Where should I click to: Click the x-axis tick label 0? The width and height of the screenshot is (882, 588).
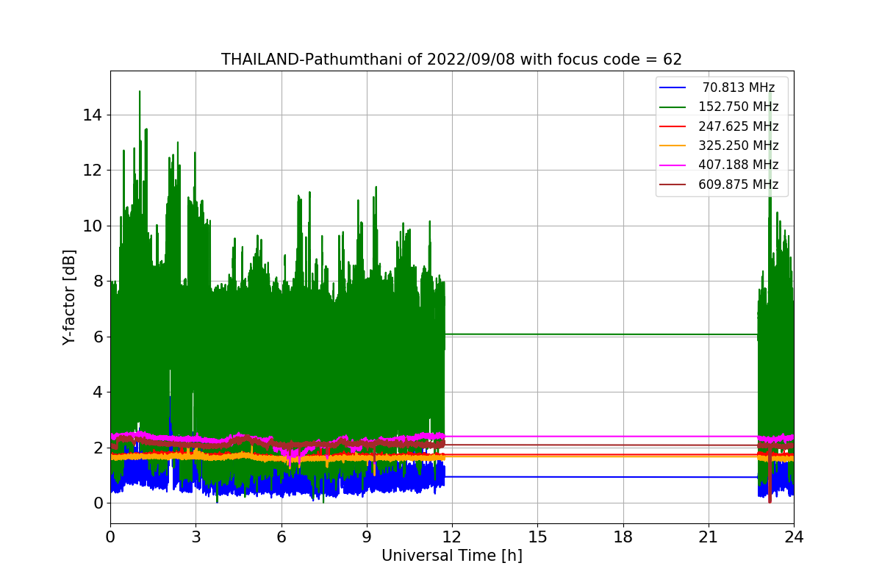110,537
